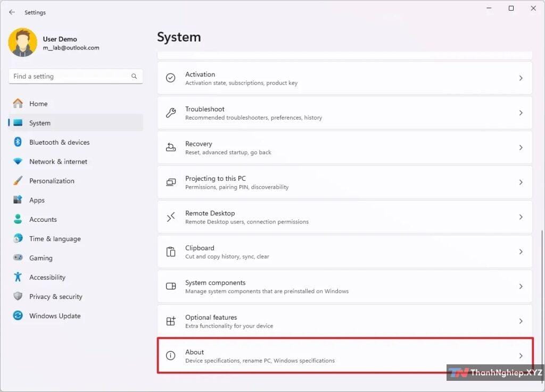
Task: Select Personalization from the sidebar
Action: coord(52,181)
